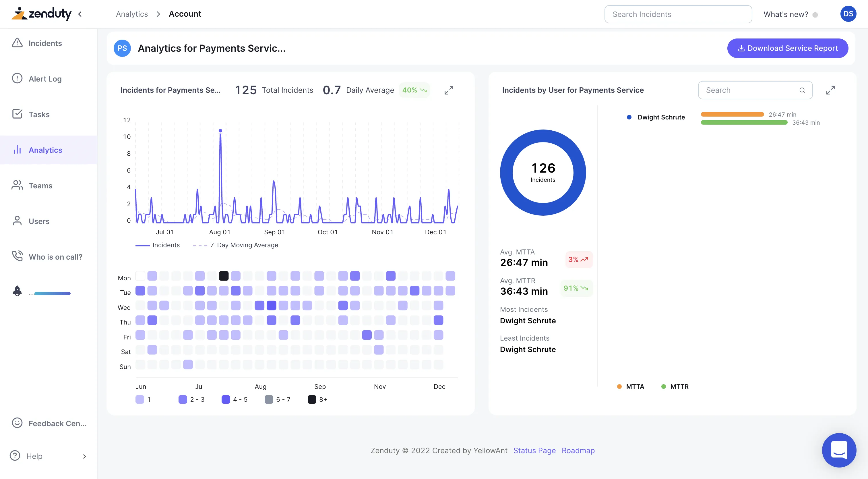The width and height of the screenshot is (868, 479).
Task: Click in the Search Incidents field
Action: pos(678,14)
